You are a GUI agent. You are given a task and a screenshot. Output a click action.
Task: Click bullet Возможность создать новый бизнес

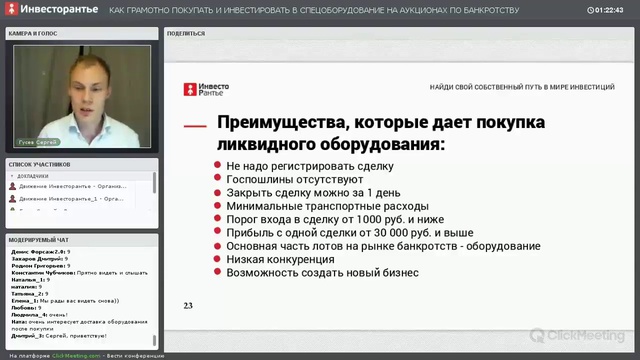point(322,273)
